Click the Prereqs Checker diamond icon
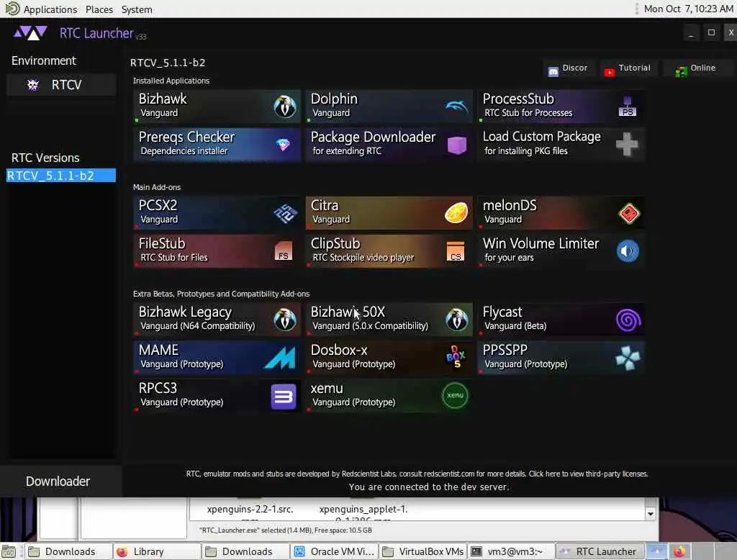Image resolution: width=737 pixels, height=560 pixels. pyautogui.click(x=283, y=145)
